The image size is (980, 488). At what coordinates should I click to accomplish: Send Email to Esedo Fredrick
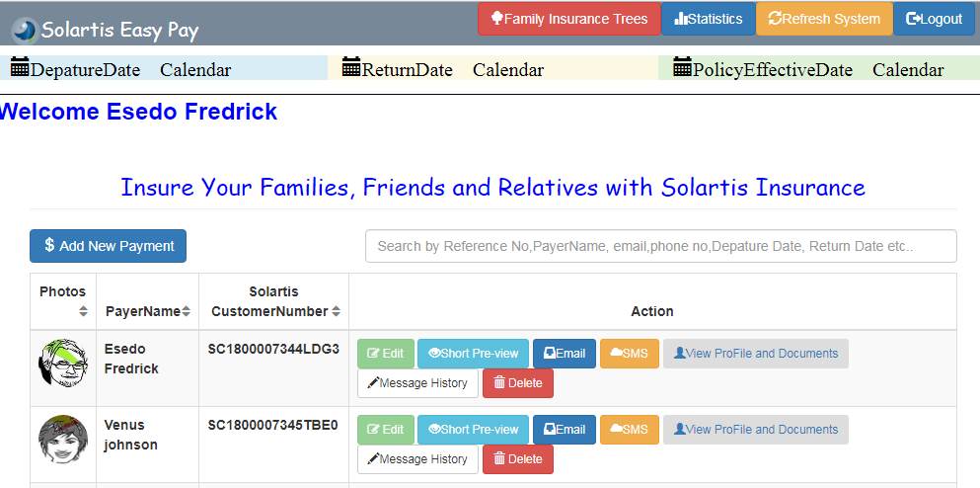tap(565, 354)
